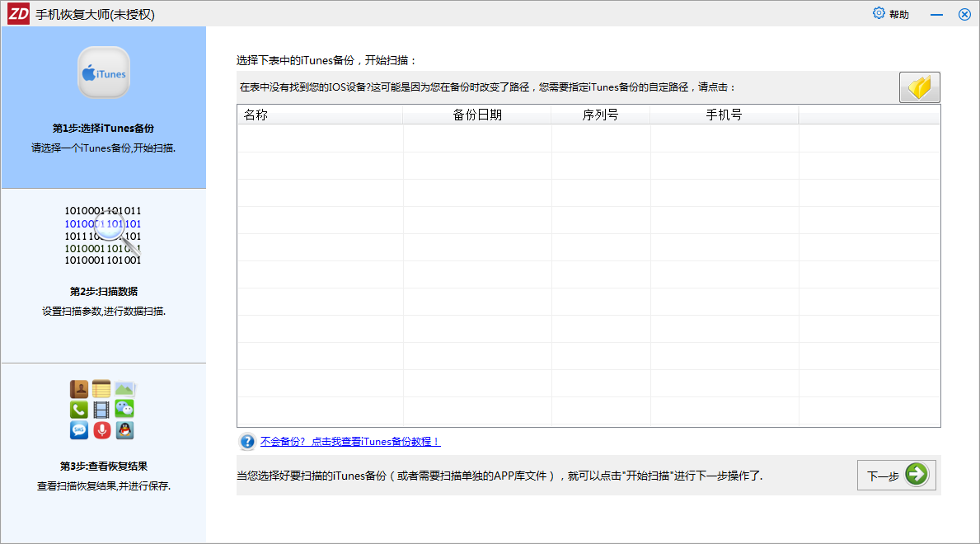Open the iTunes backup tutorial link
980x544 pixels.
click(350, 442)
